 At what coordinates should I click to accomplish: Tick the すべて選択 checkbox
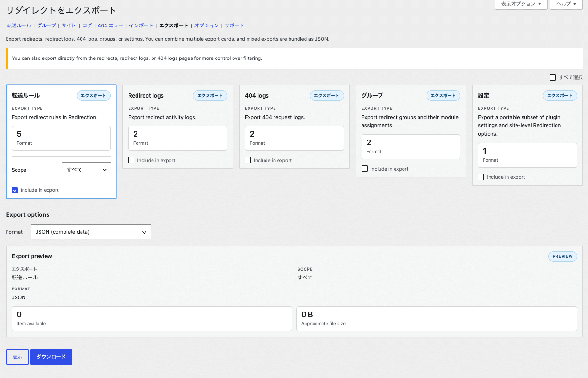point(553,77)
